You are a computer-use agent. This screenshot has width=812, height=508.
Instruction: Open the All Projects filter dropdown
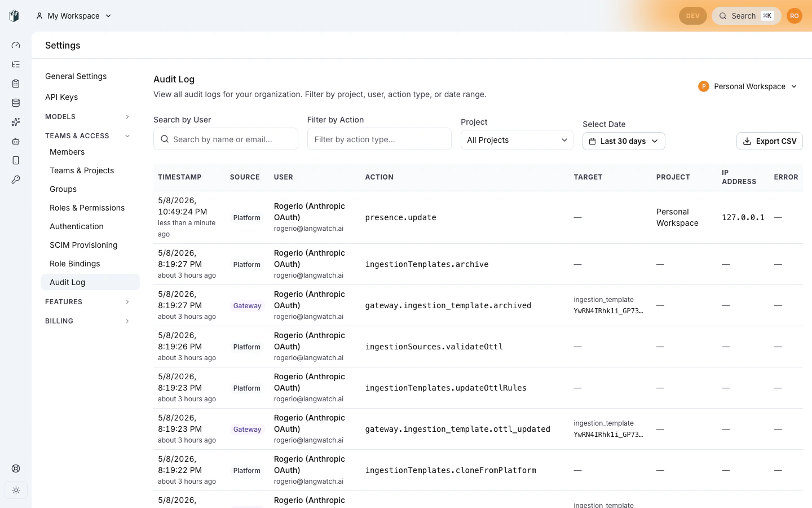coord(517,140)
